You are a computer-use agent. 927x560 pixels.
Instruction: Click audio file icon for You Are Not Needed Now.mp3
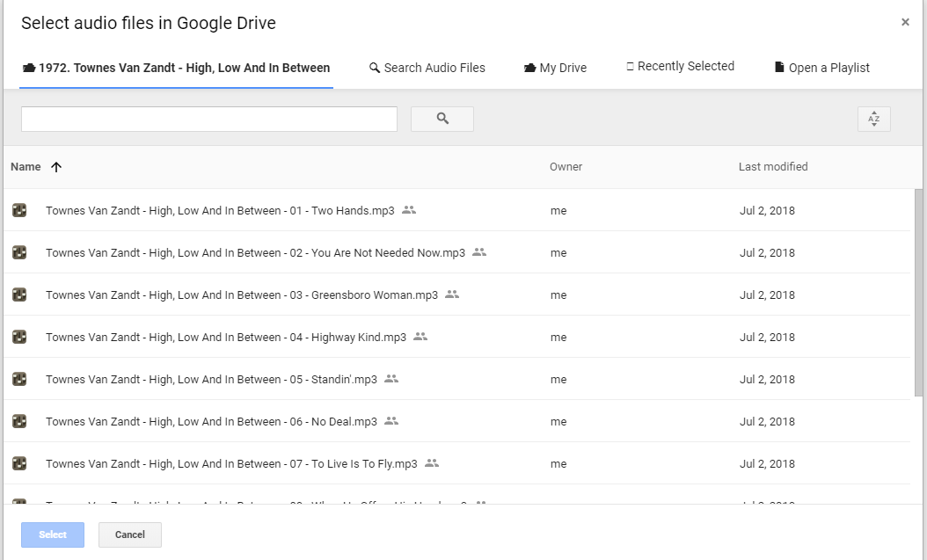coord(19,253)
